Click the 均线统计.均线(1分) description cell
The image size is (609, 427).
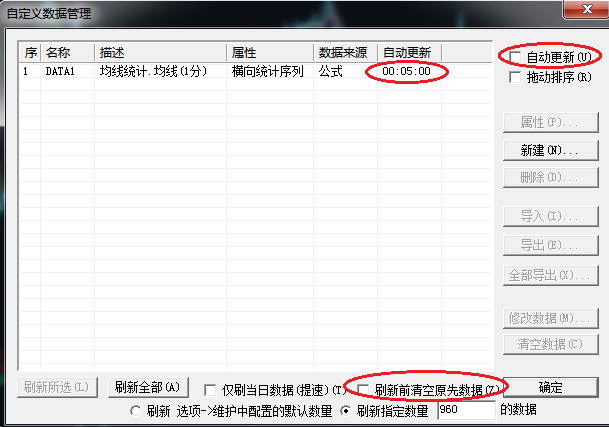(x=153, y=71)
